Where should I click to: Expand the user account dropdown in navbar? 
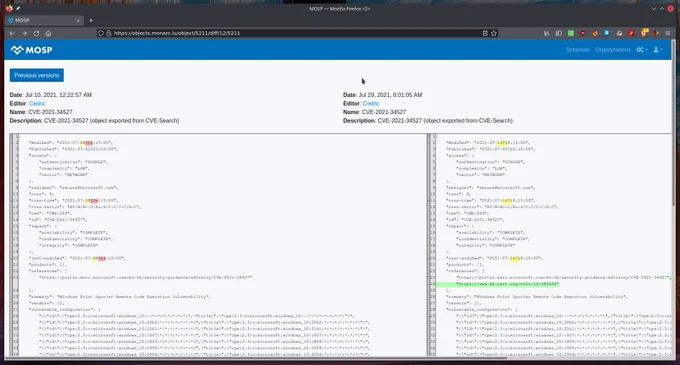(658, 50)
